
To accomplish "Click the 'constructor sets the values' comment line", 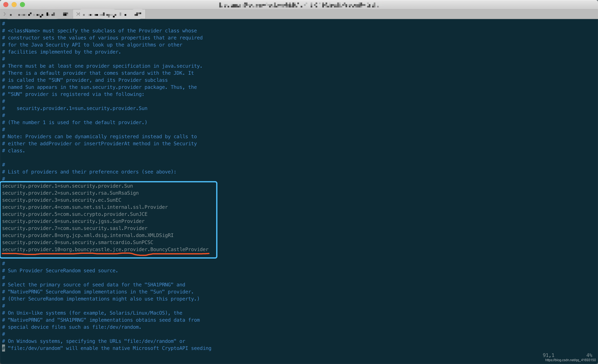I will 102,38.
